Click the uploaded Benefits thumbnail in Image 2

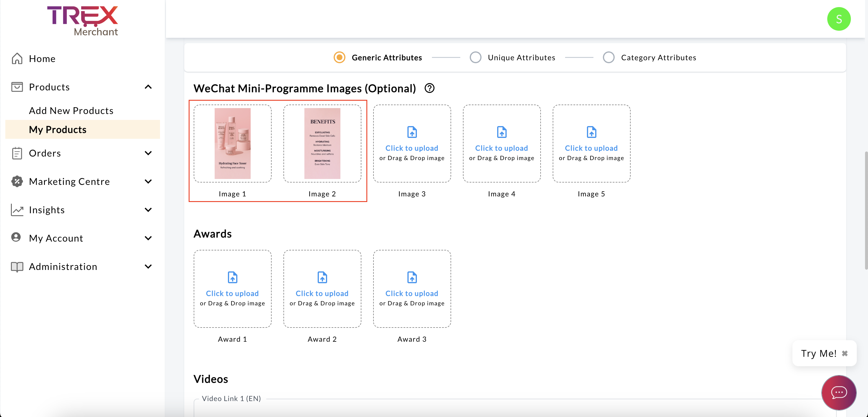pos(322,144)
